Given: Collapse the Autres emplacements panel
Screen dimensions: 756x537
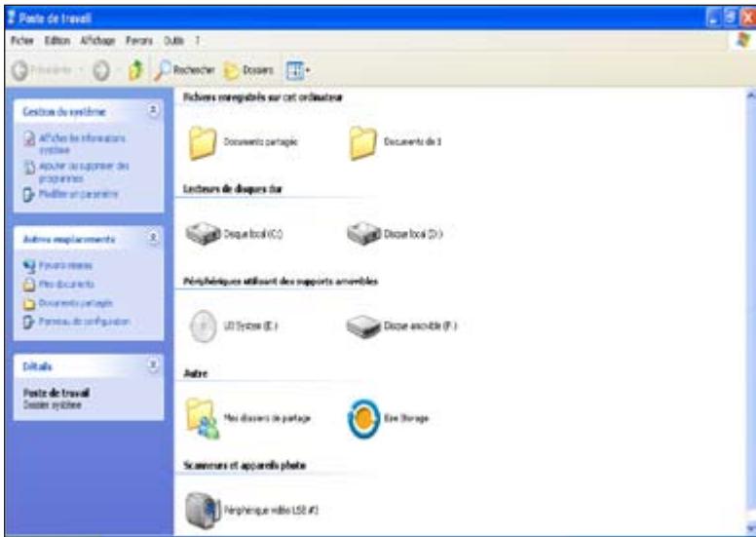Looking at the screenshot, I should (x=153, y=238).
